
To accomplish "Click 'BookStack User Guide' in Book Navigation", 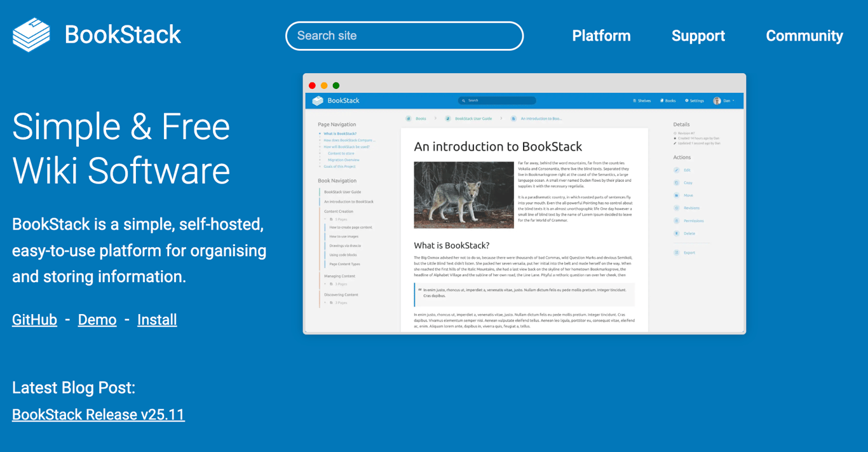I will (x=342, y=192).
